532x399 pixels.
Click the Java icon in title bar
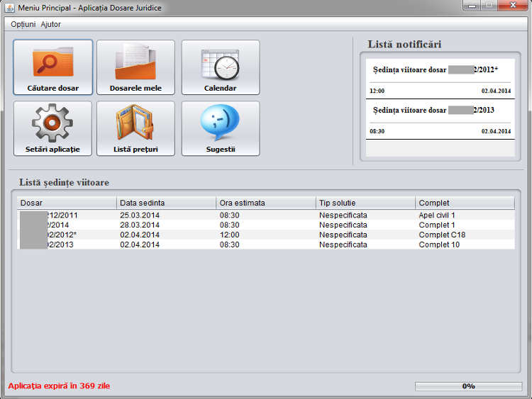point(10,6)
